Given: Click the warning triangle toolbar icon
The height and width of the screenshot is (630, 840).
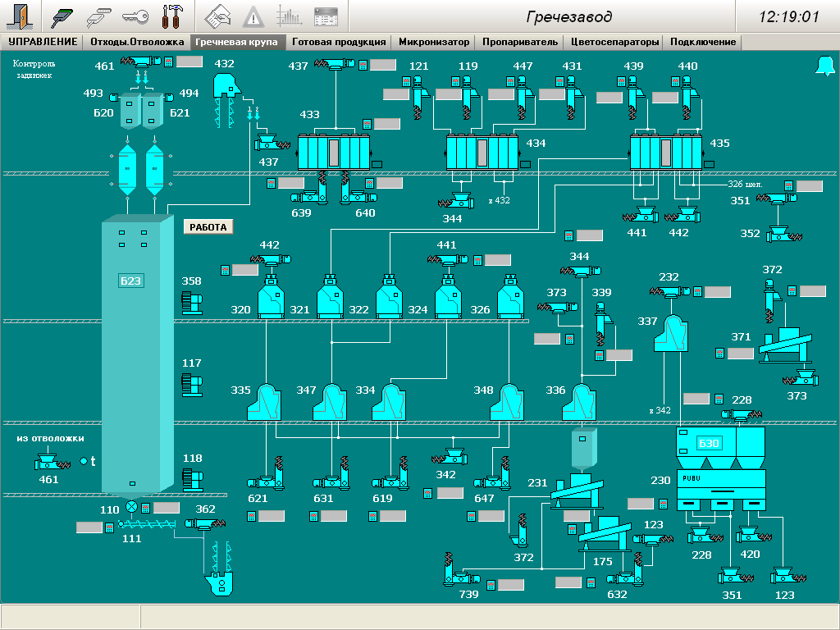Looking at the screenshot, I should (x=254, y=16).
